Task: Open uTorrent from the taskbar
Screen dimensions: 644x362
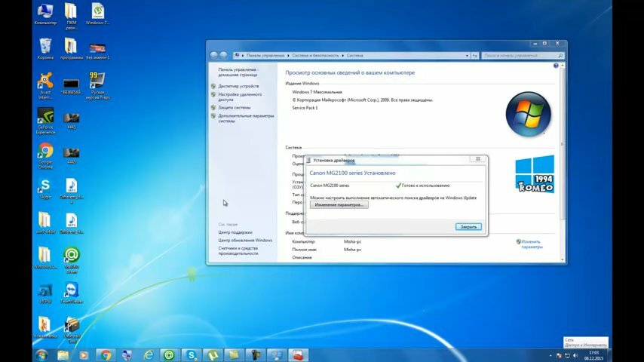Action: (x=213, y=355)
